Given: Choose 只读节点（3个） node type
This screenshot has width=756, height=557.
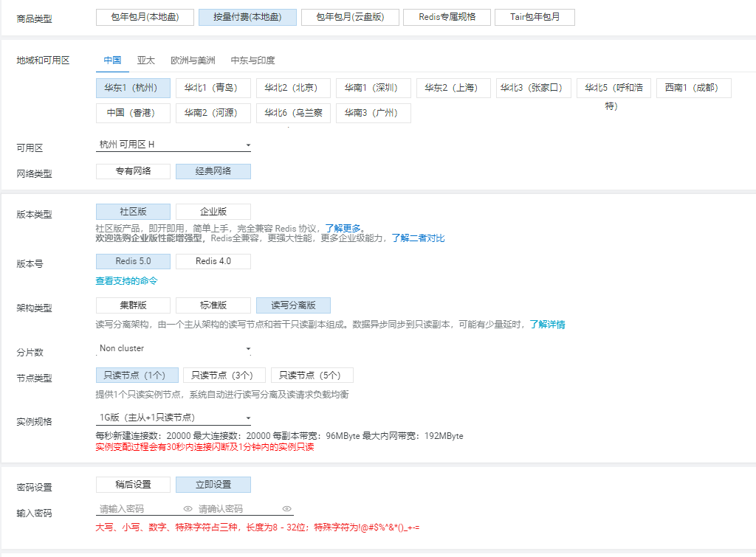Looking at the screenshot, I should (x=222, y=376).
